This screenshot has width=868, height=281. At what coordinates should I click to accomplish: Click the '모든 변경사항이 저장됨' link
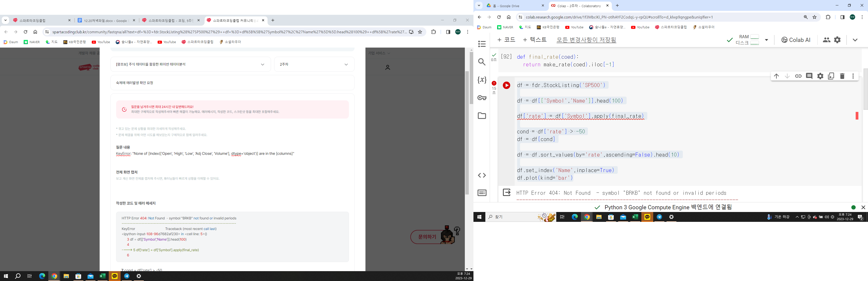tap(586, 40)
